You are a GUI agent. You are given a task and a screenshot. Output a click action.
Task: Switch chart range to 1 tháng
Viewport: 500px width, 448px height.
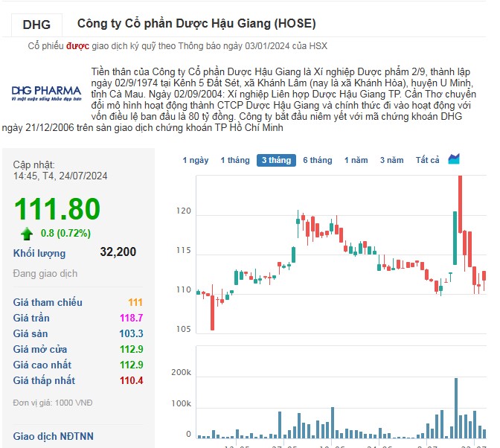(234, 160)
